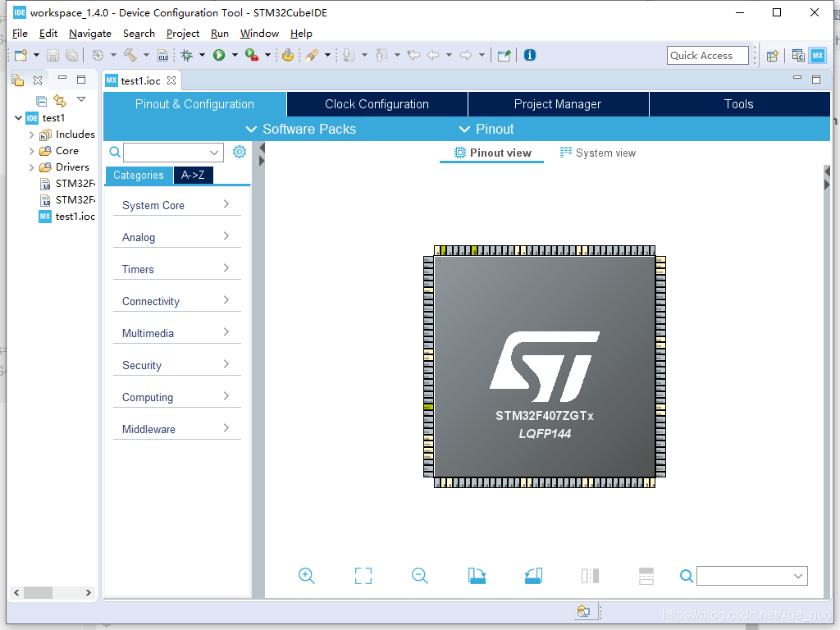Expand the test1 project tree node
The width and height of the screenshot is (840, 630).
pyautogui.click(x=19, y=118)
